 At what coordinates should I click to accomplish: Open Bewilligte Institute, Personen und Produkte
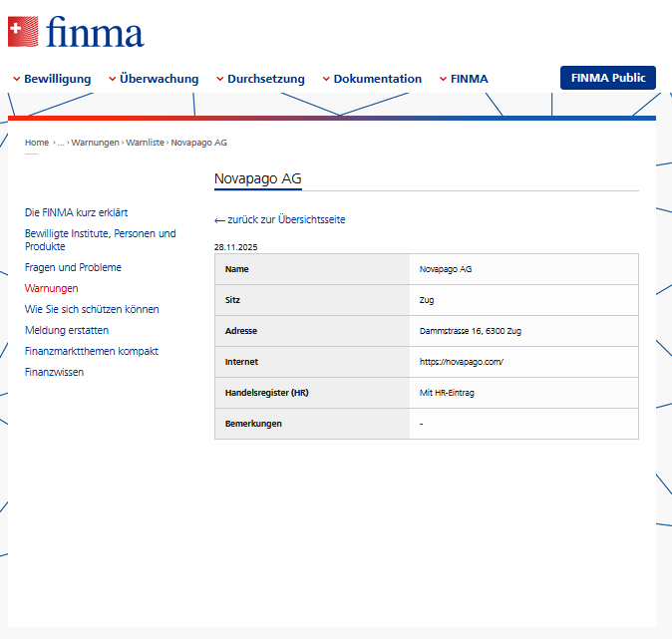[101, 240]
